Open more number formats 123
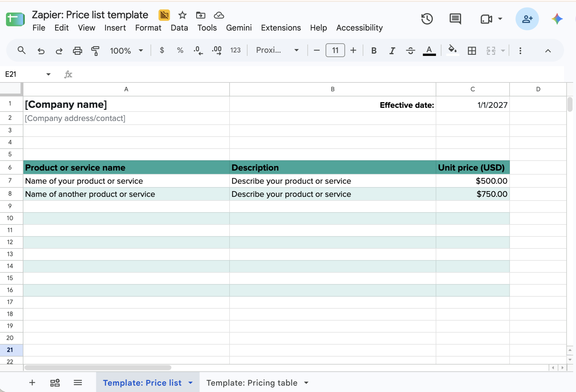The height and width of the screenshot is (392, 576). [x=235, y=50]
